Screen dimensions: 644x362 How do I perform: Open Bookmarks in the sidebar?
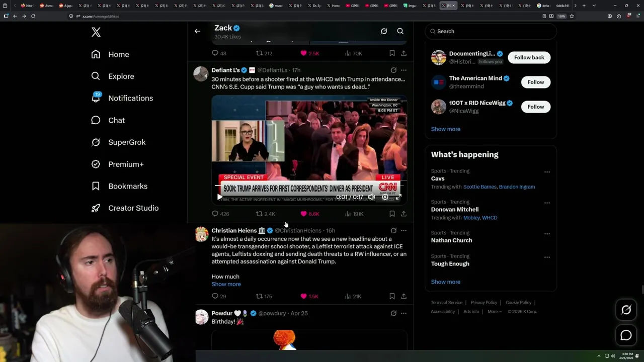click(120, 186)
